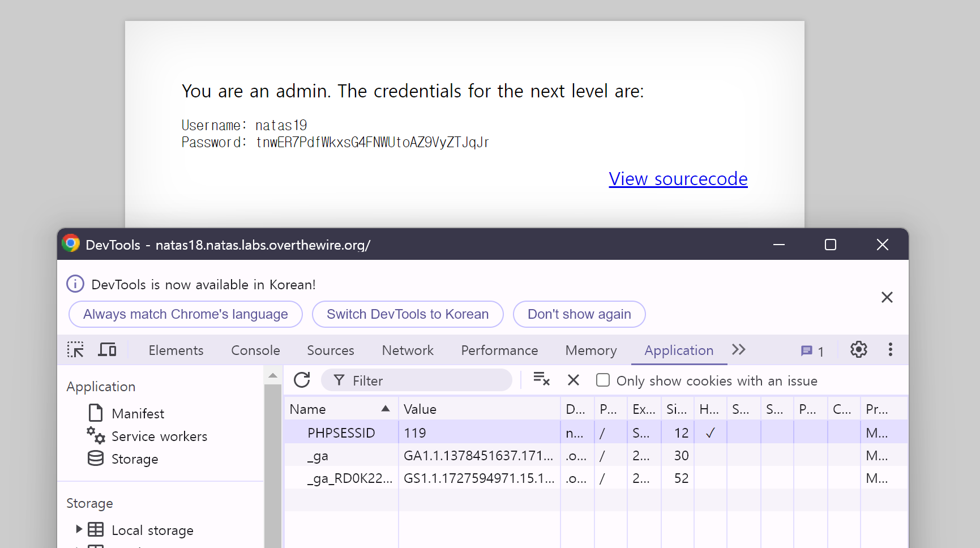Expand the Local storage tree node
980x548 pixels.
79,529
